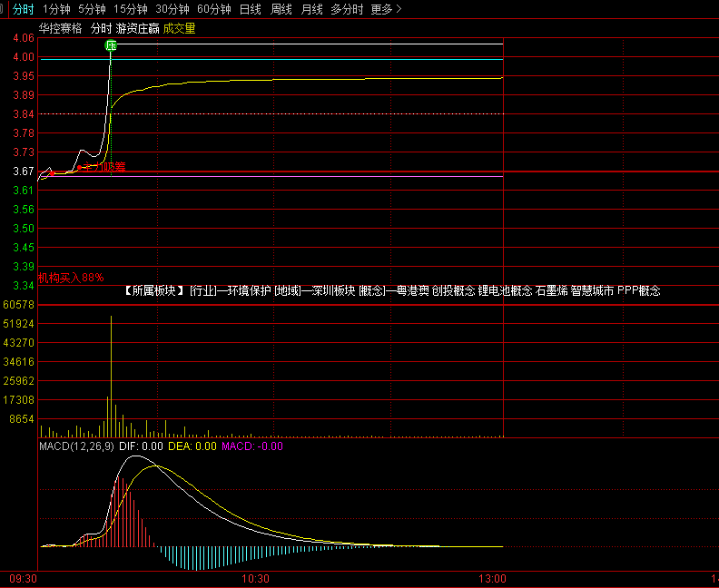Select the 5分钟 chart period
This screenshot has height=588, width=719.
[92, 9]
